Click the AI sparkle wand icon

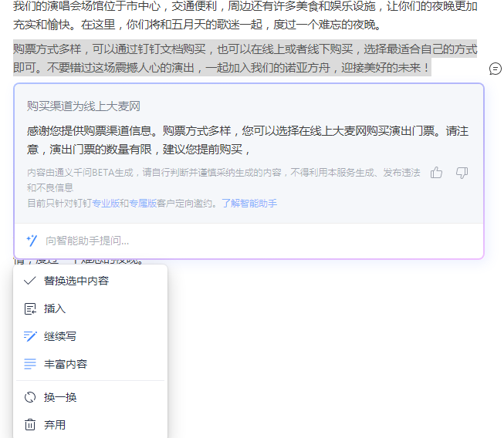tap(32, 241)
